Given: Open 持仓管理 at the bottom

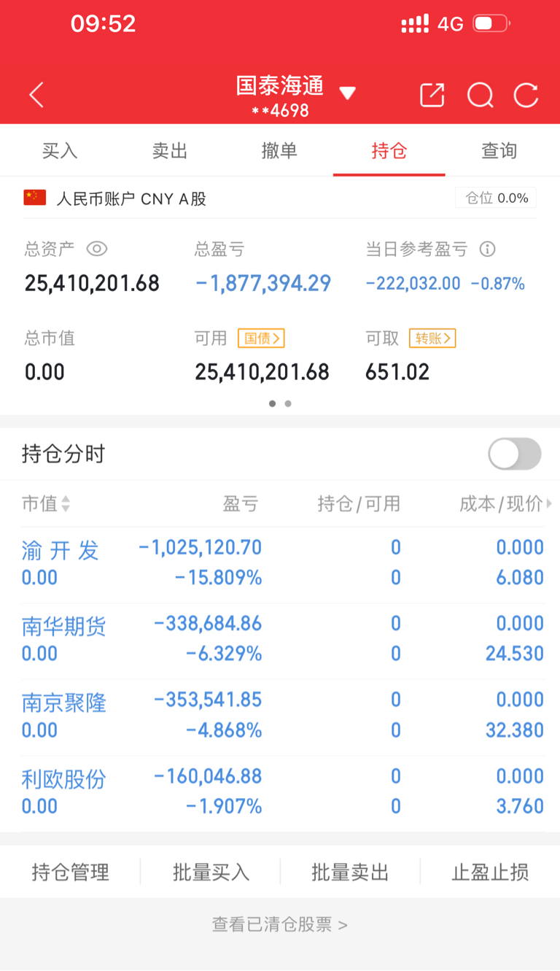Looking at the screenshot, I should click(71, 872).
